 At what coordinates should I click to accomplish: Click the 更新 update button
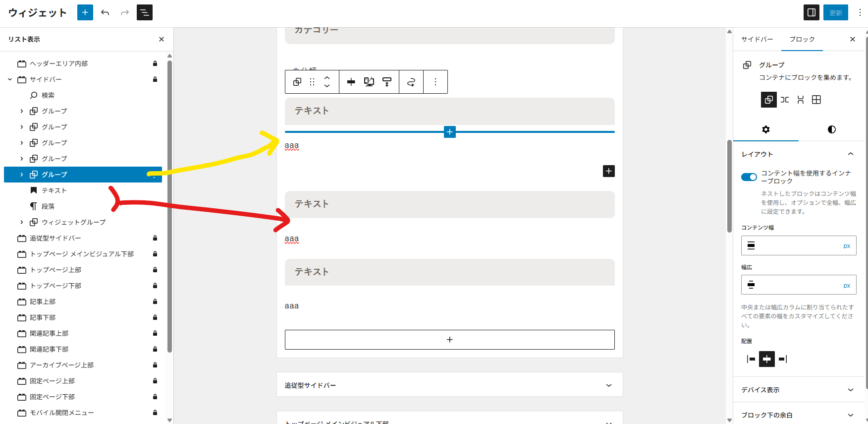(835, 12)
